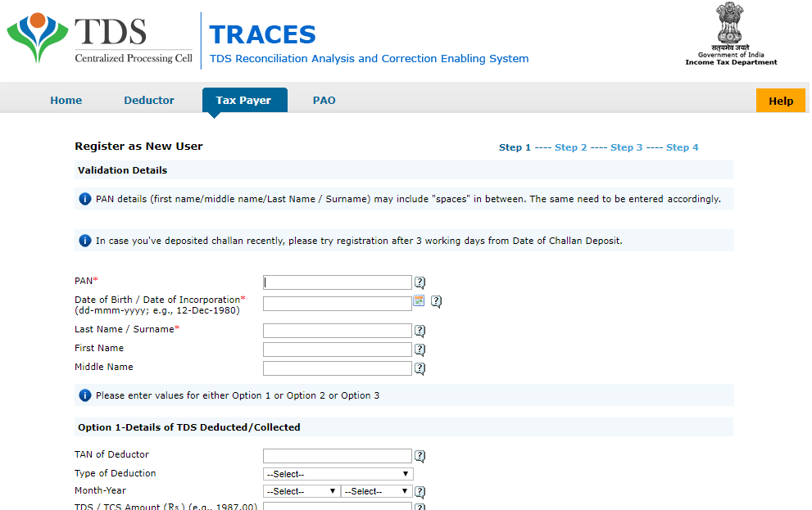Open help icon beside First Name field

pyautogui.click(x=420, y=350)
